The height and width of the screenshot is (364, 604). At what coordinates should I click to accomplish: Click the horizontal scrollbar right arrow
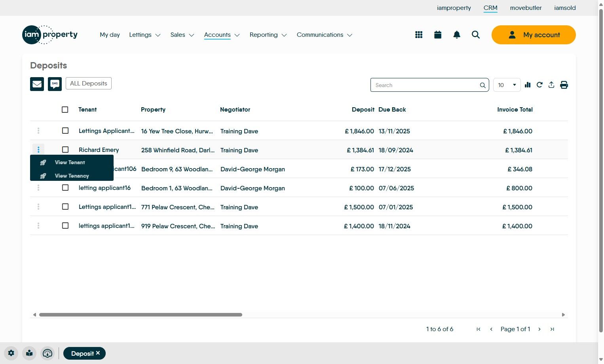563,315
